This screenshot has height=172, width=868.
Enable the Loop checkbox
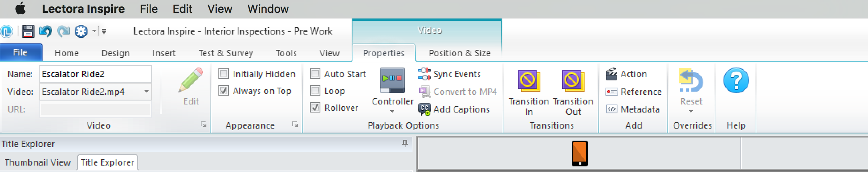coord(315,91)
